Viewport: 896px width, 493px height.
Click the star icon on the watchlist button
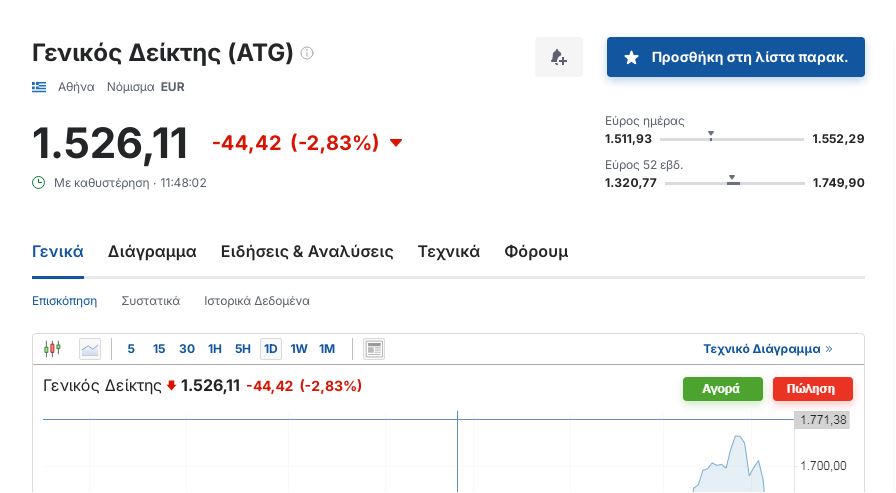[631, 58]
